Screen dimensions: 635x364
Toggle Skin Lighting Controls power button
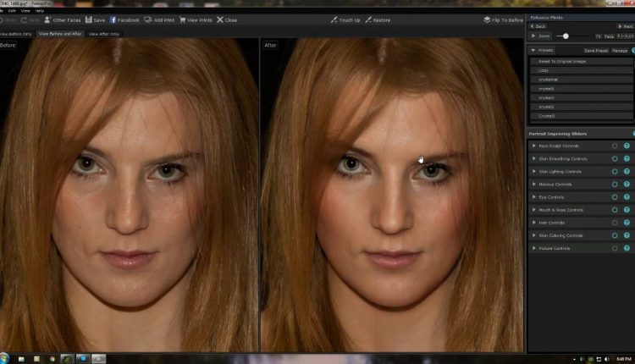615,171
